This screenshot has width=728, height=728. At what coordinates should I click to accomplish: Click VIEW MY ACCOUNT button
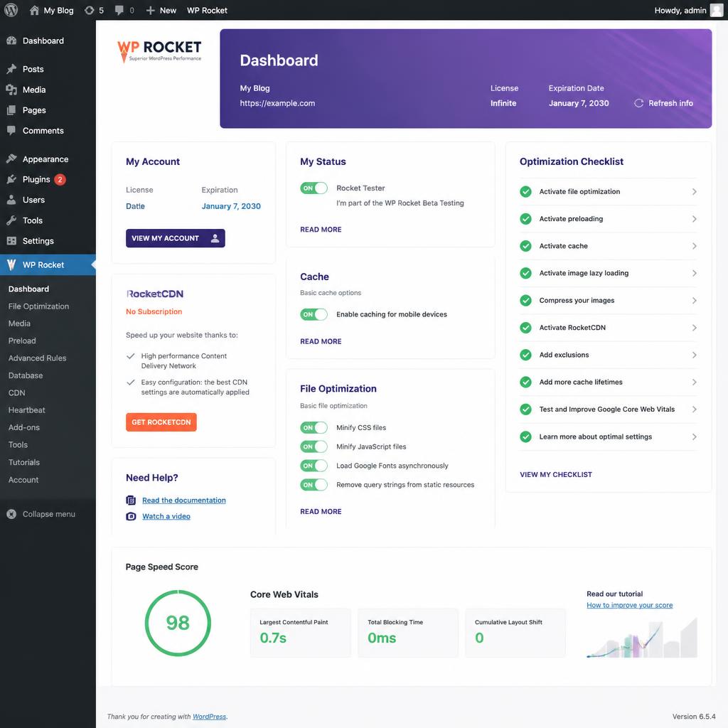tap(175, 238)
